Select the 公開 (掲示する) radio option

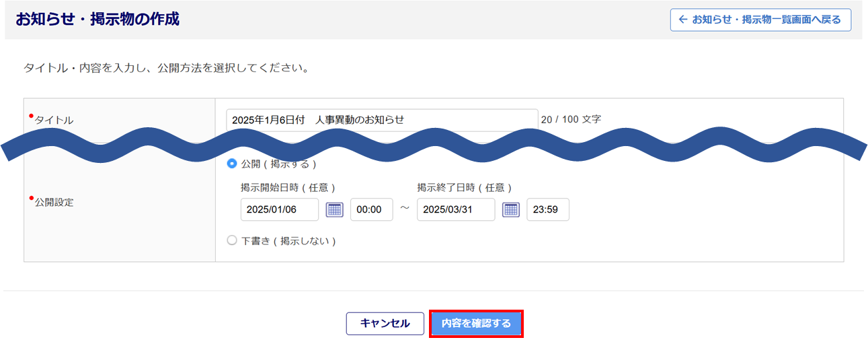point(233,164)
